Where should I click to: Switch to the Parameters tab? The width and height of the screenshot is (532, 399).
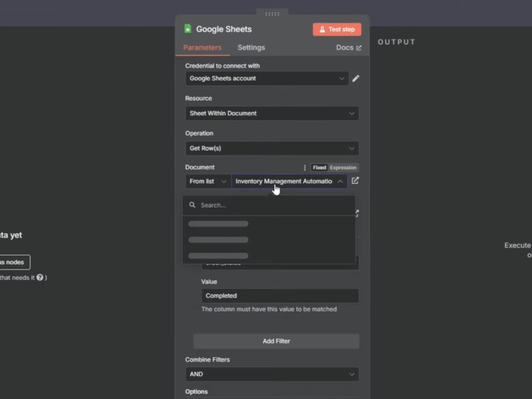tap(202, 47)
